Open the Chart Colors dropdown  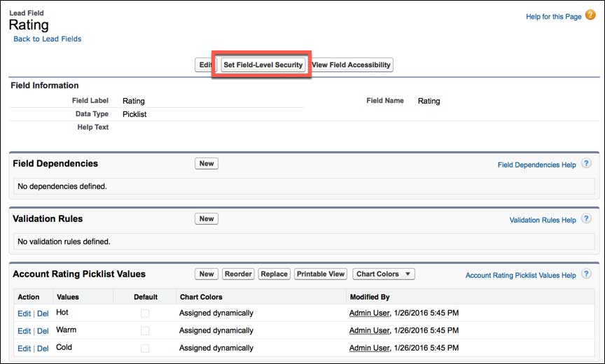pos(384,274)
